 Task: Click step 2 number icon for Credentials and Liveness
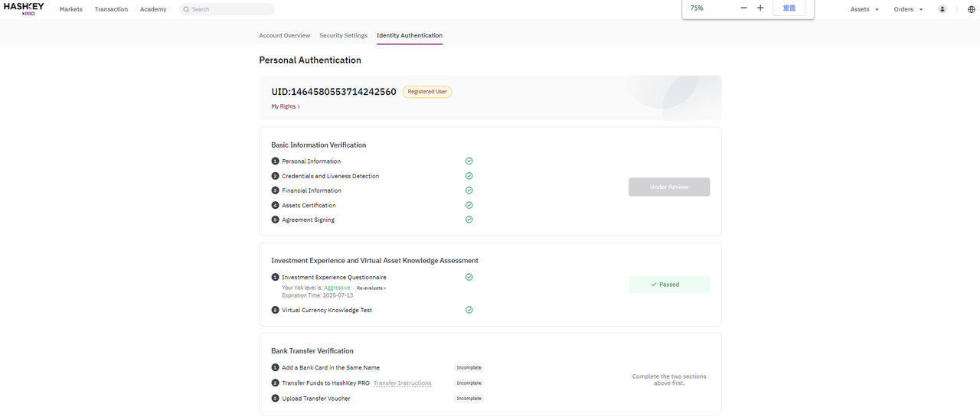click(x=275, y=176)
